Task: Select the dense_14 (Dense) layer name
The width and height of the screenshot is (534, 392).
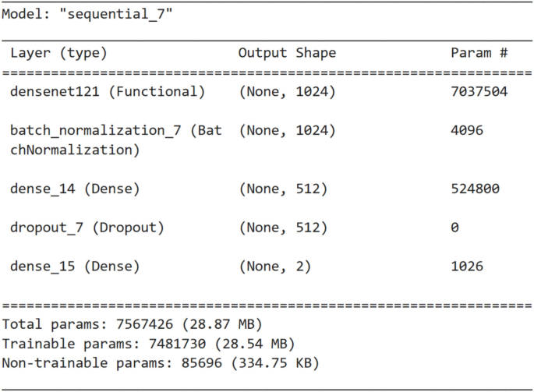Action: click(75, 189)
